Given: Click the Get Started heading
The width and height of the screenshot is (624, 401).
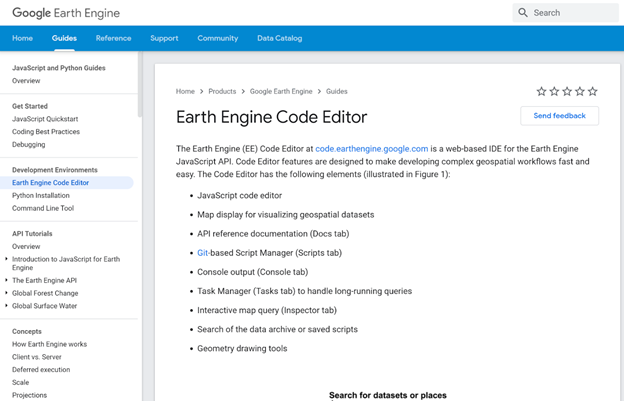Looking at the screenshot, I should (30, 106).
